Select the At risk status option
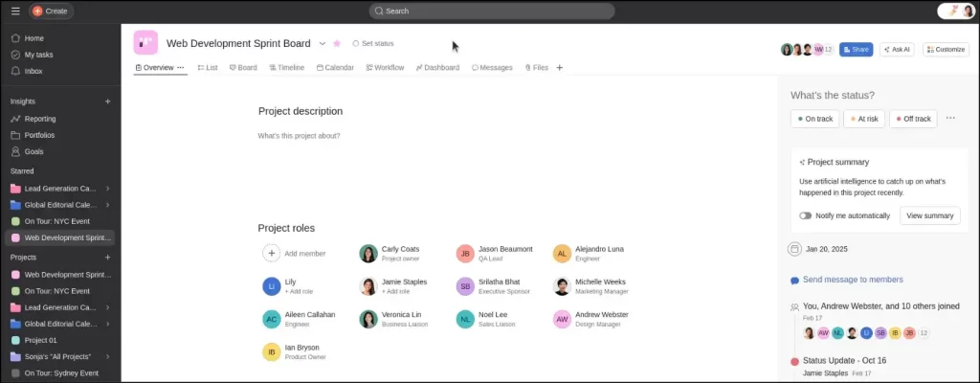The width and height of the screenshot is (980, 383). 863,119
